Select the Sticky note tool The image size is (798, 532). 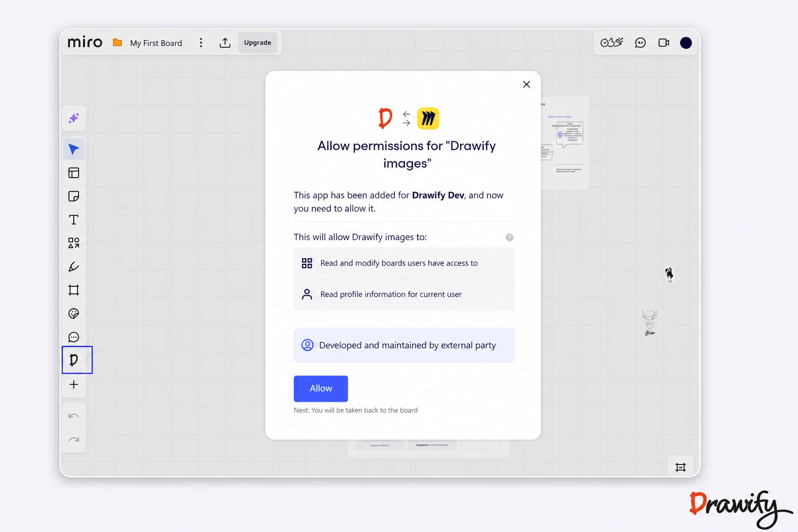(74, 196)
